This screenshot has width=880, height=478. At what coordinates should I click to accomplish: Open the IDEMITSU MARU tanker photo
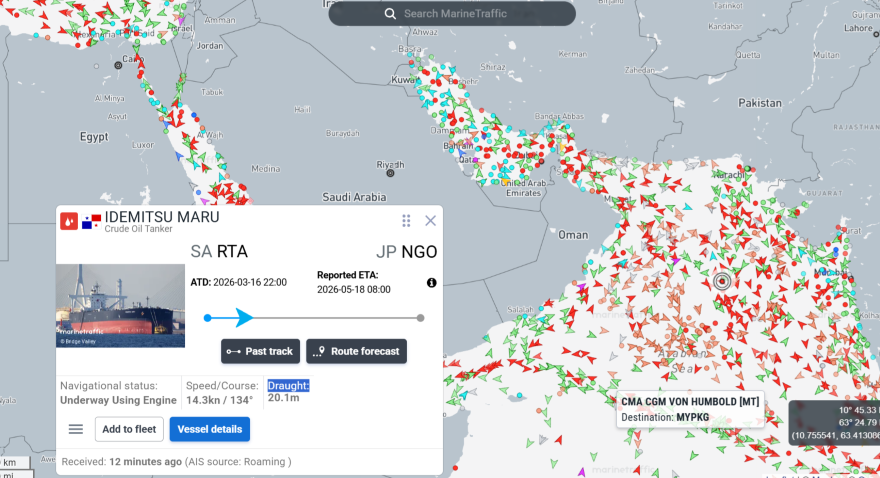(121, 305)
